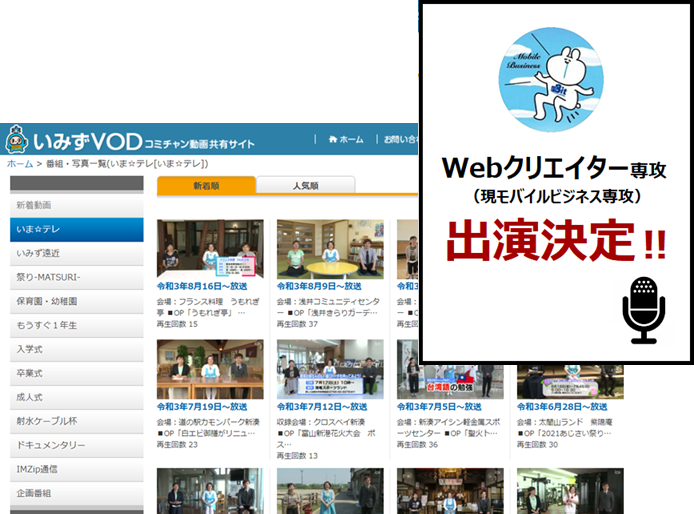Select 新着動画 in the sidebar
This screenshot has height=514, width=694.
[x=77, y=205]
